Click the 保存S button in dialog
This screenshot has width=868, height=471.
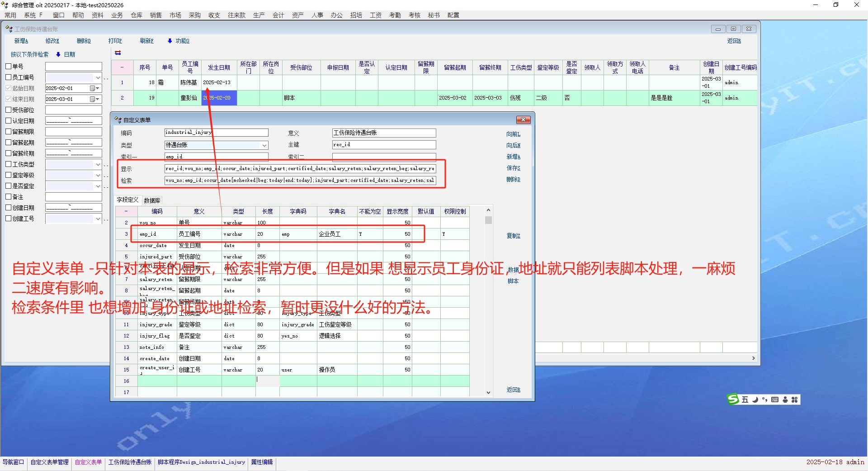click(x=513, y=168)
